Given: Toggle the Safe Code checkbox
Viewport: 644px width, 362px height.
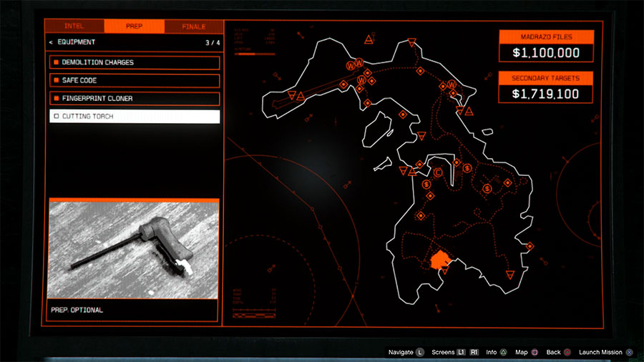Looking at the screenshot, I should tap(56, 81).
